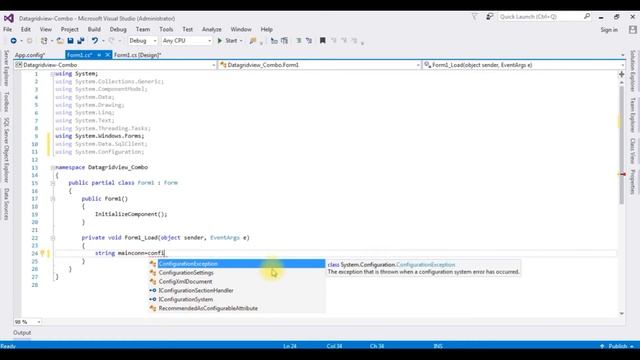Open the Datagridview-Combo project navigation dropdown
The height and width of the screenshot is (360, 640).
coord(116,65)
